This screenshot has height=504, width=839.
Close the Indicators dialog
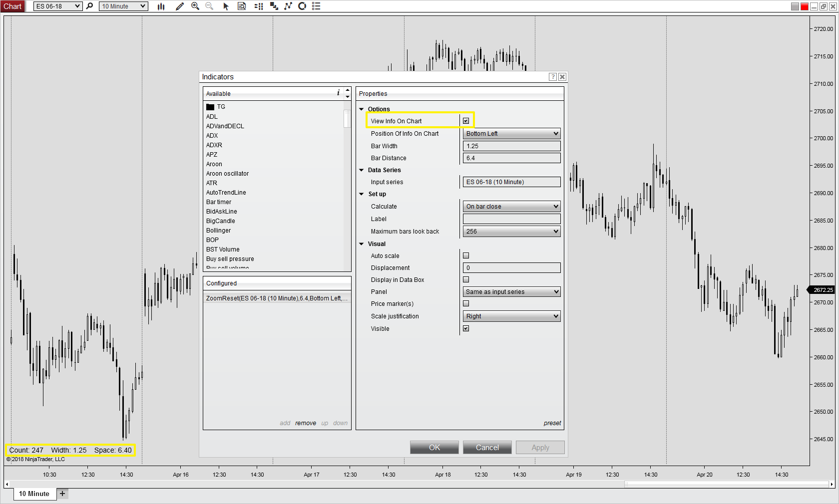click(562, 77)
